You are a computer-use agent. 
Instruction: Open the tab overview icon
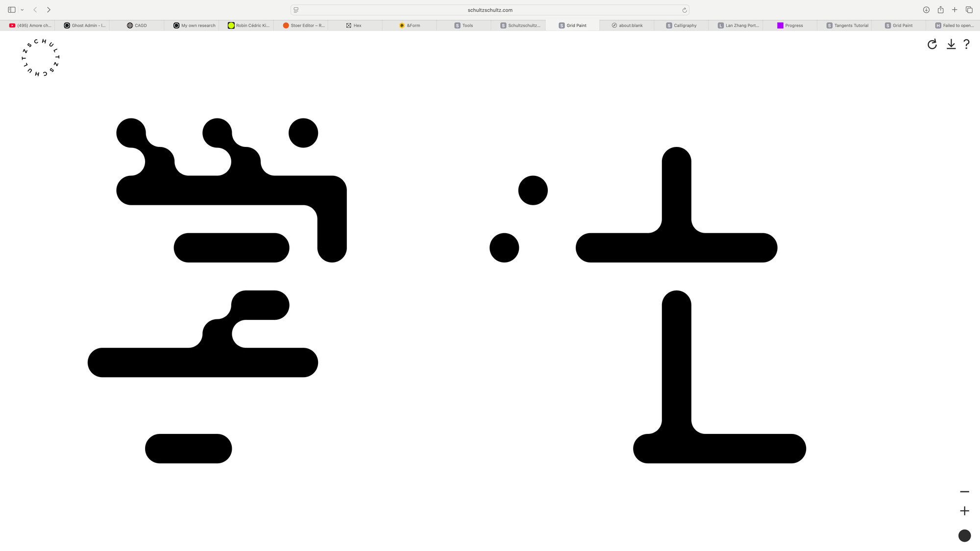click(969, 10)
